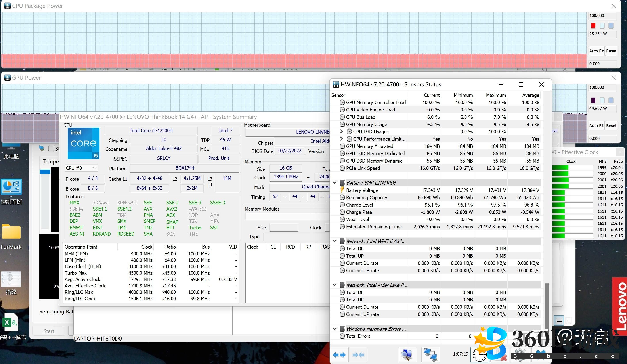This screenshot has width=627, height=364.
Task: Collapse the Network: Intel Wi-Fi 6 group
Action: [x=335, y=241]
